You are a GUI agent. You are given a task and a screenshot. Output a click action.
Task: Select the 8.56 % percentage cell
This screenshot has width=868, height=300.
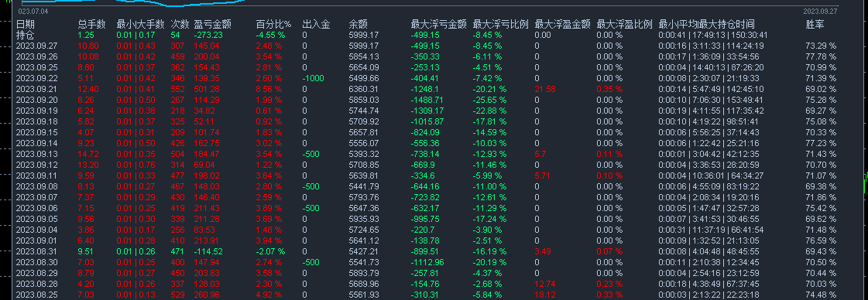tap(269, 89)
